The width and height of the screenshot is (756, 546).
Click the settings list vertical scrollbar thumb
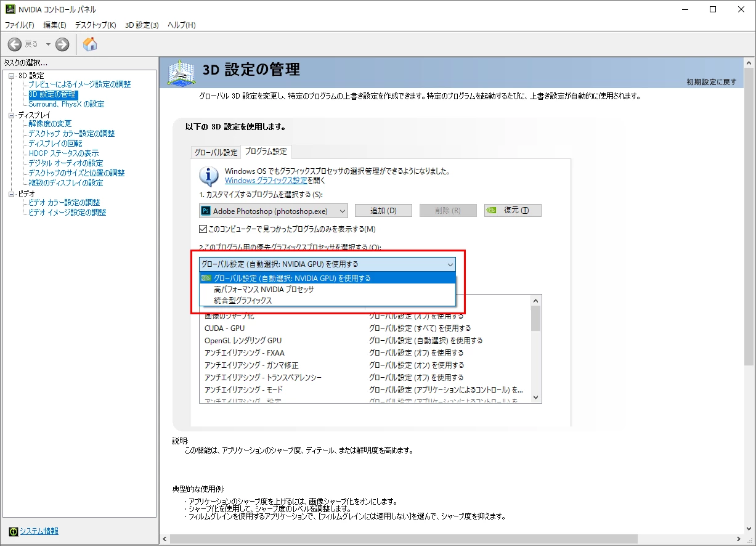pos(535,319)
